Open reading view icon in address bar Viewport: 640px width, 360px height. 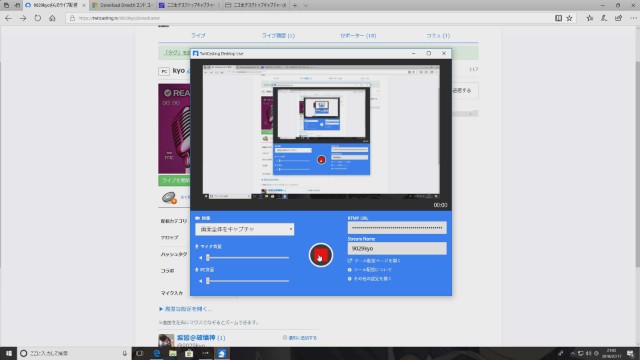[558, 18]
